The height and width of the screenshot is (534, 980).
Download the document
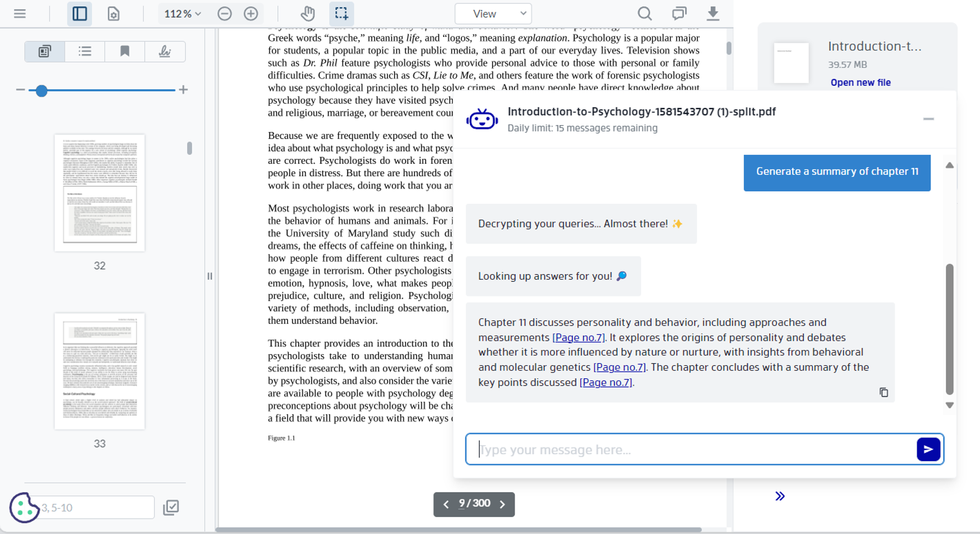point(713,14)
